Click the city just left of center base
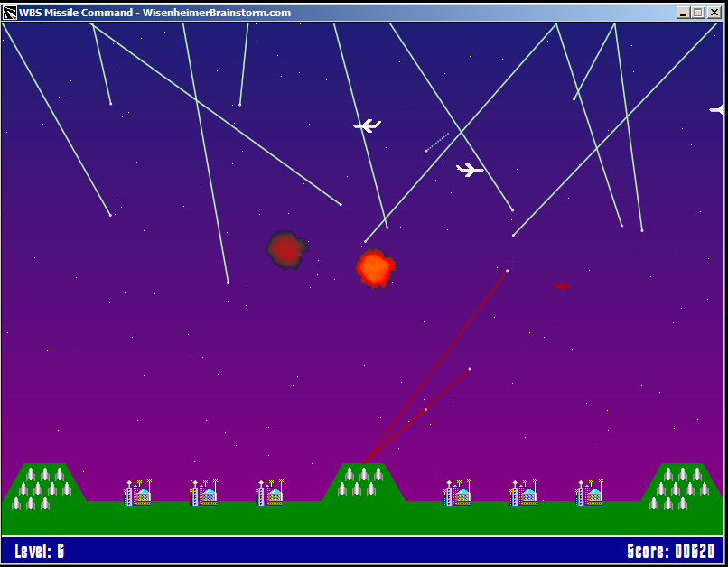 click(270, 493)
